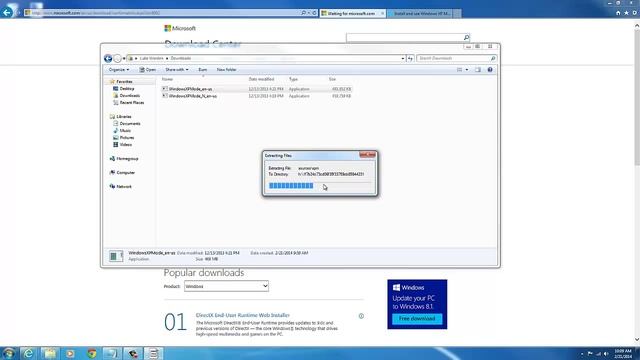Viewport: 640px width, 360px height.
Task: Select Favorites in the navigation pane
Action: point(124,82)
